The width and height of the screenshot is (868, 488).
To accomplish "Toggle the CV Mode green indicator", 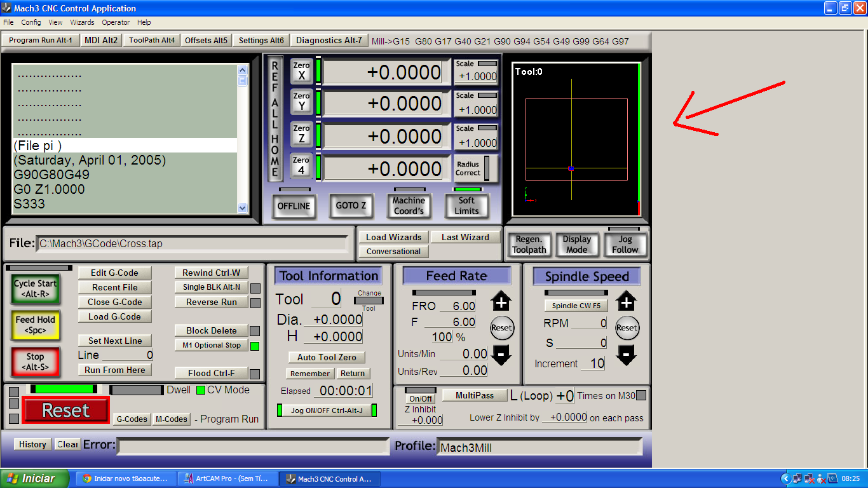I will [200, 390].
